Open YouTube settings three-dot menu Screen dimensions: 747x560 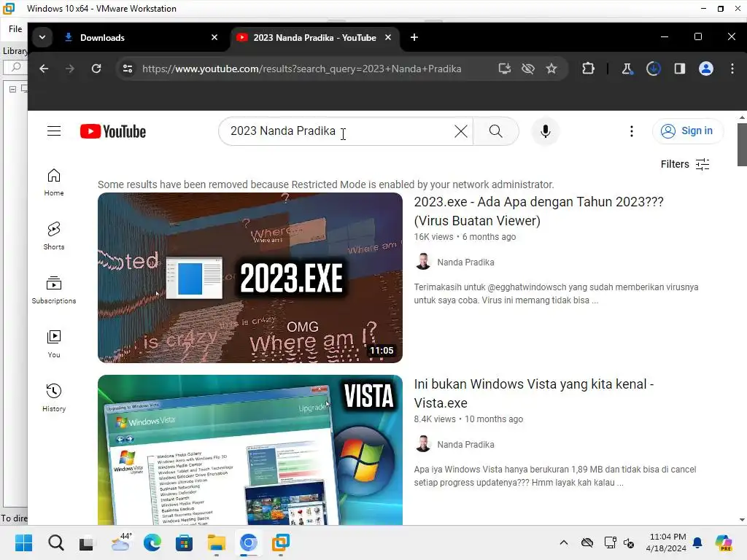click(x=632, y=131)
